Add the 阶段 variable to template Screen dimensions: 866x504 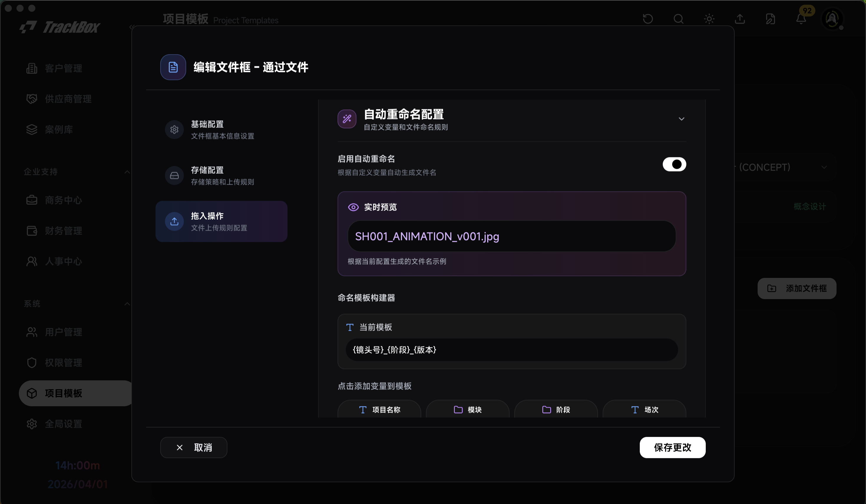(x=556, y=409)
